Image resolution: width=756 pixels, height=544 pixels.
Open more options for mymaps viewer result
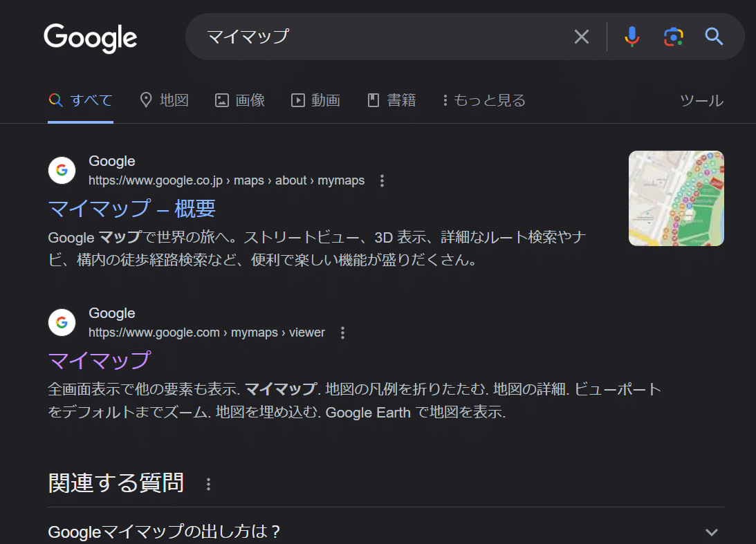[x=342, y=333]
